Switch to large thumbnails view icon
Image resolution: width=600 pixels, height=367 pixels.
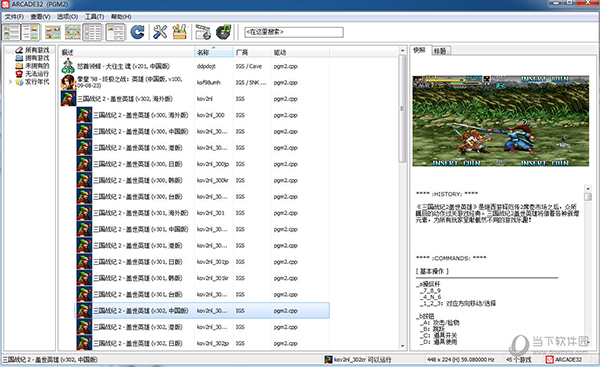point(53,32)
